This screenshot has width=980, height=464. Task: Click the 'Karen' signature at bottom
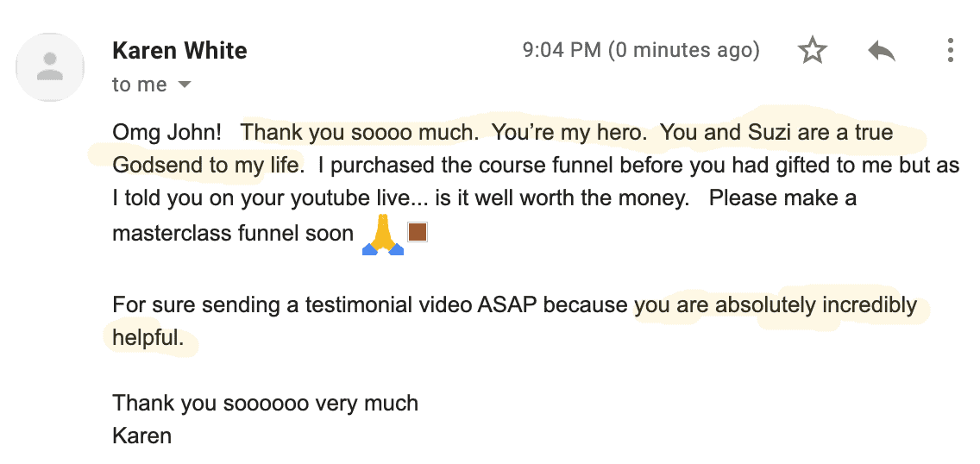tap(141, 436)
